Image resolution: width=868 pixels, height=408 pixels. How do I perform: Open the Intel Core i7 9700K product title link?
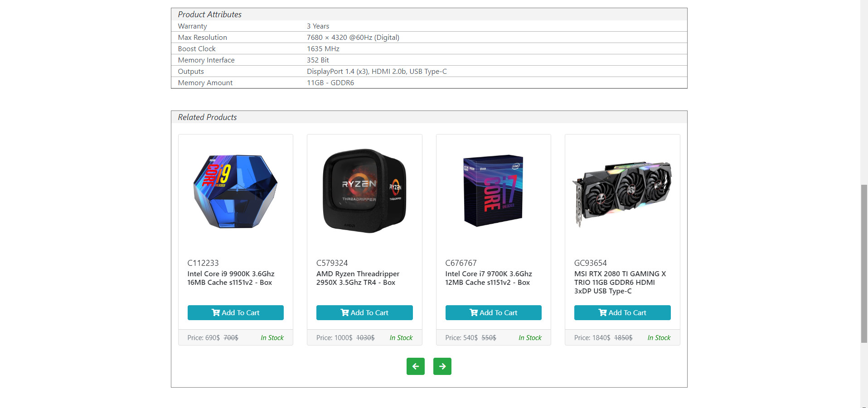(x=489, y=278)
